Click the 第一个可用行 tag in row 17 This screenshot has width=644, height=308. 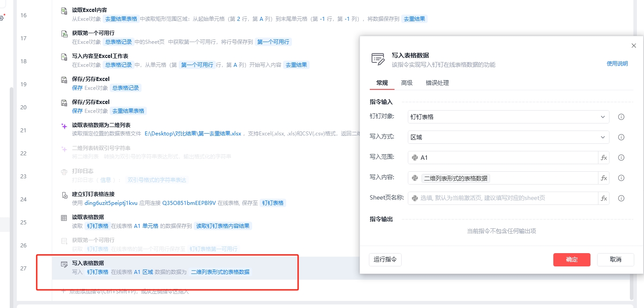click(273, 42)
